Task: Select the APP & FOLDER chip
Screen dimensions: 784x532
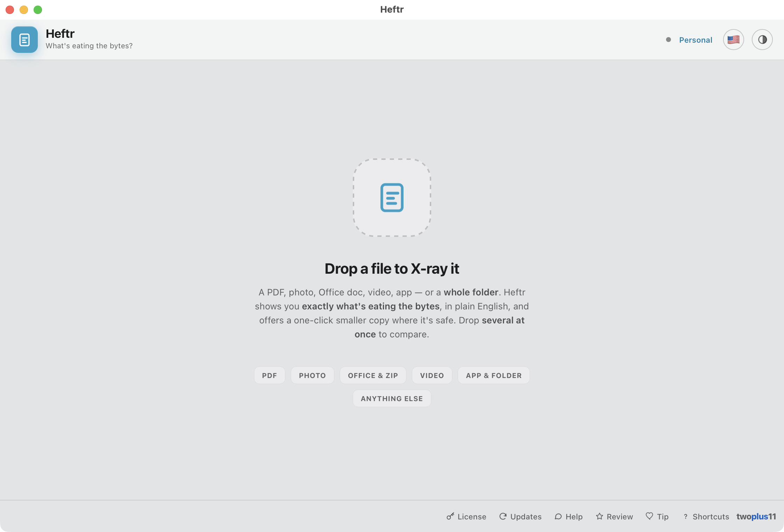Action: click(x=493, y=375)
